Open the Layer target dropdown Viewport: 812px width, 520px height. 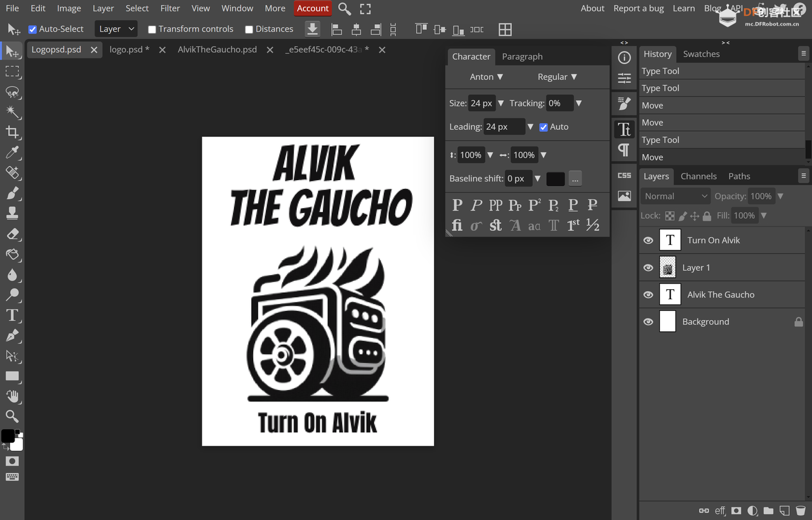115,29
